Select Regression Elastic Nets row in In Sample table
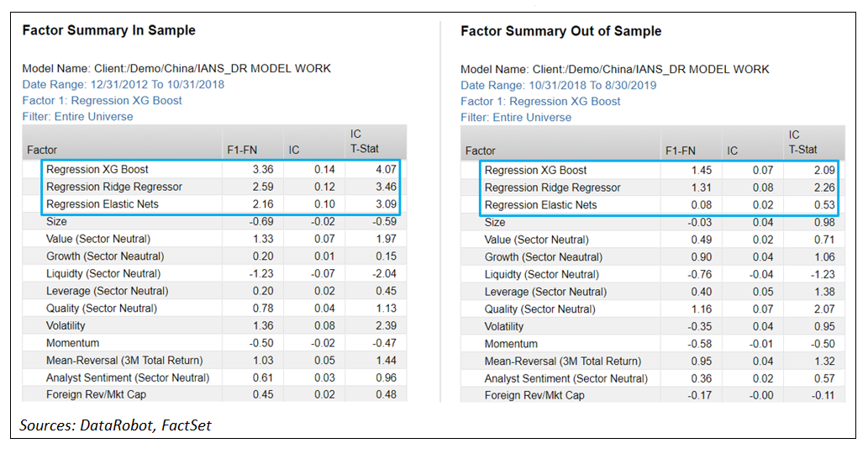Viewport: 868px width, 454px height. [x=103, y=203]
